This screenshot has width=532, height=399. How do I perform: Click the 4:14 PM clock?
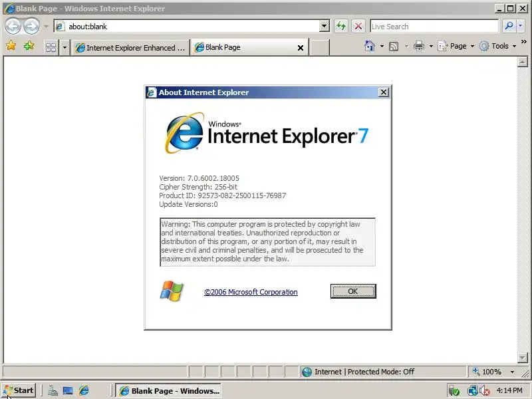[509, 390]
